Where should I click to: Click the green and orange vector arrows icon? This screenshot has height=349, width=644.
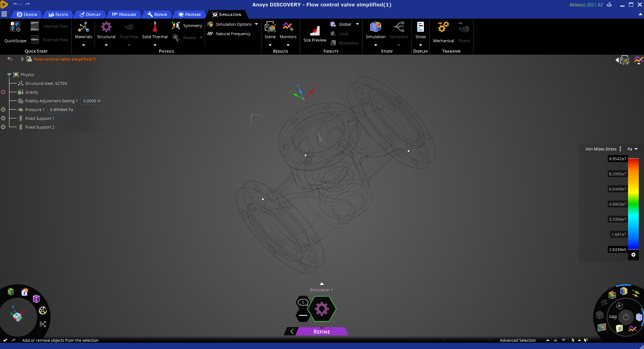636,293
